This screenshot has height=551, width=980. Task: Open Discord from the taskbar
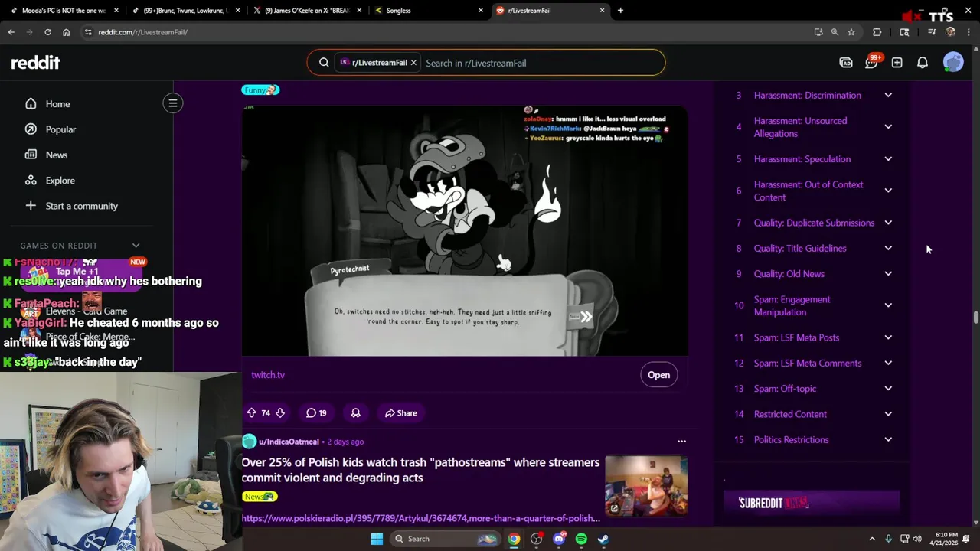pyautogui.click(x=559, y=539)
